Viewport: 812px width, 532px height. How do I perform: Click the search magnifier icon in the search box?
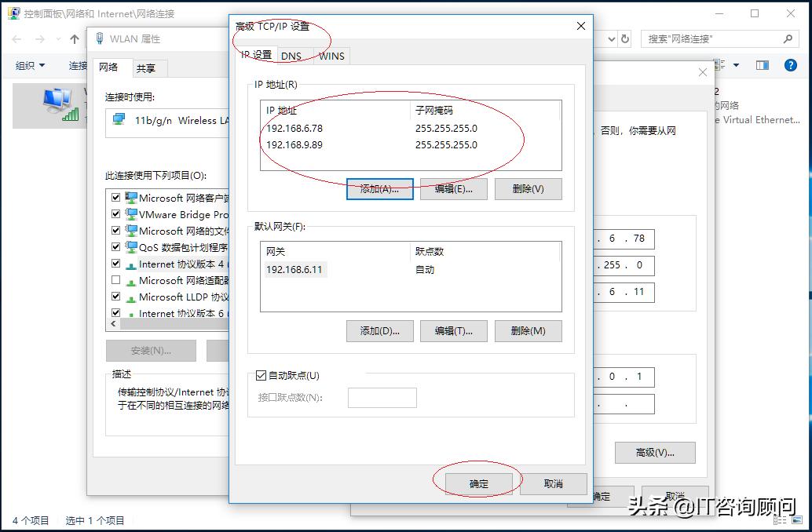(x=786, y=38)
